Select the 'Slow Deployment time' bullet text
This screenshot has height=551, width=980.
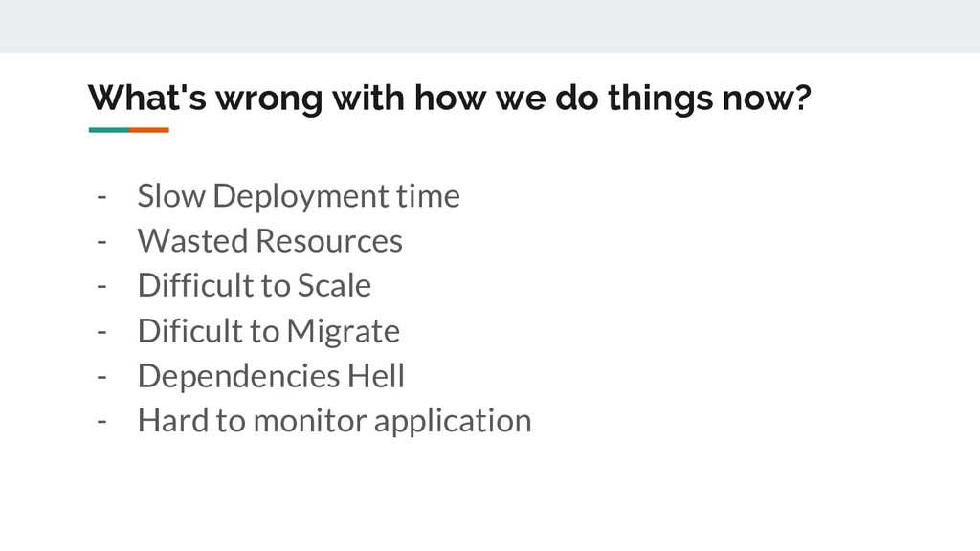pyautogui.click(x=299, y=197)
